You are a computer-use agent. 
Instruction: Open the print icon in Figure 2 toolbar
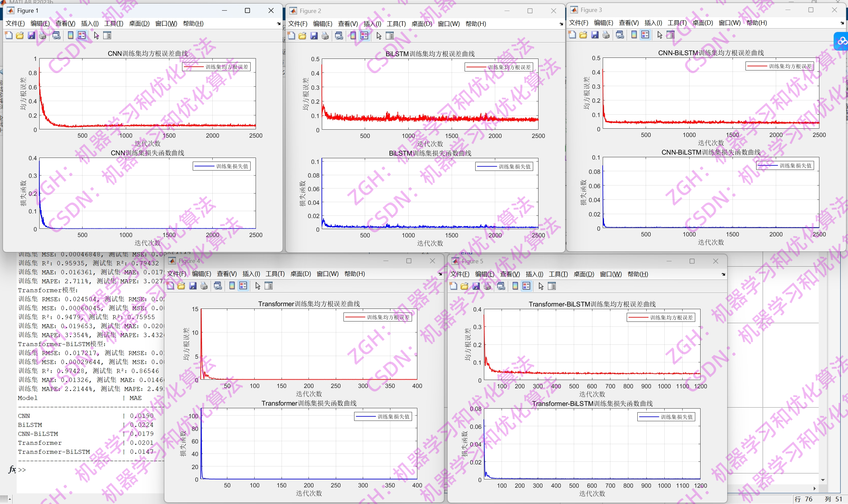coord(325,35)
